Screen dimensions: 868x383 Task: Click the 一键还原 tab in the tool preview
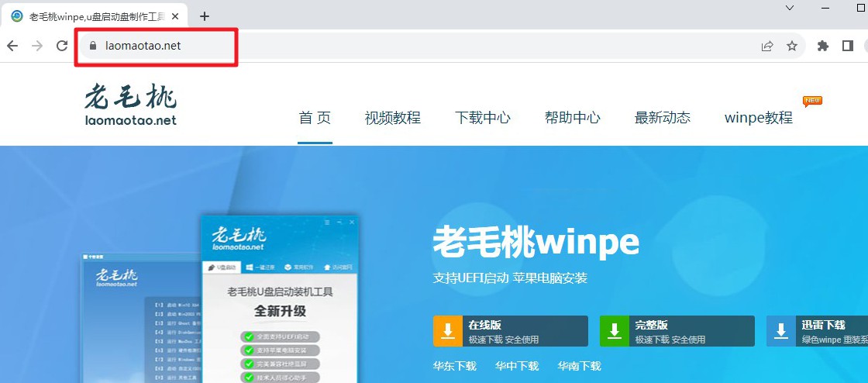260,267
